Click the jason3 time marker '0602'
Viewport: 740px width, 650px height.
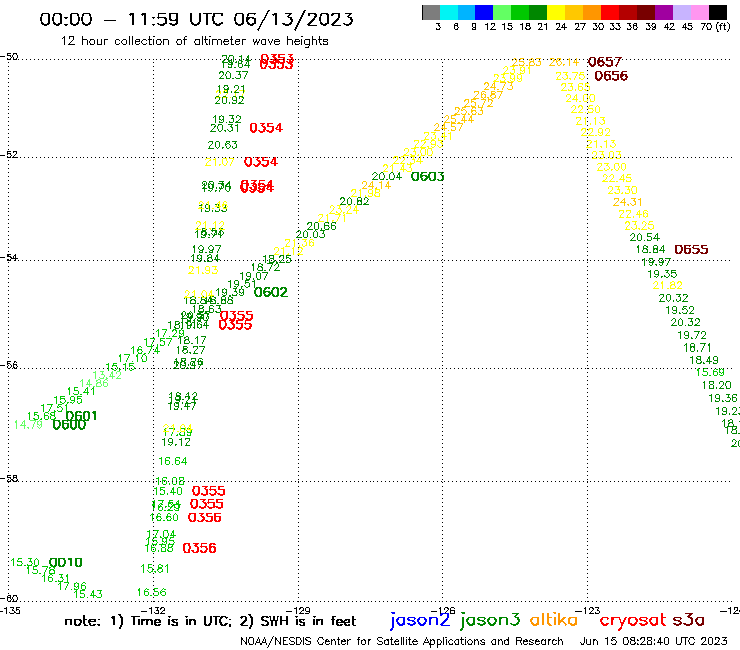271,292
